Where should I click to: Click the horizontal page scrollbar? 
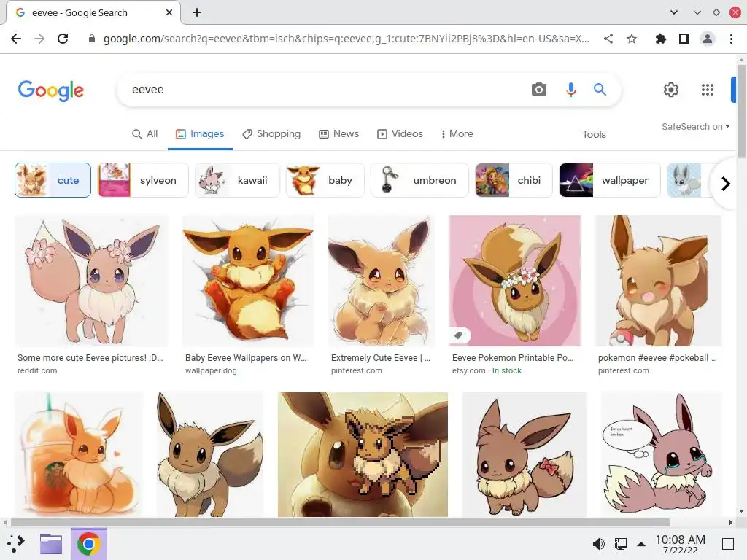point(340,522)
